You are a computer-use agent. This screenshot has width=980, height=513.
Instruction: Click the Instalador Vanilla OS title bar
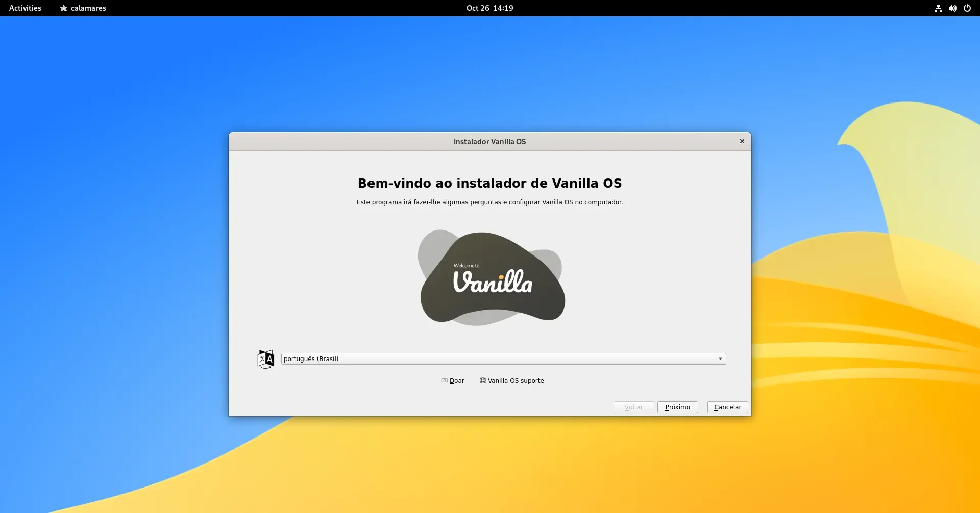click(489, 141)
